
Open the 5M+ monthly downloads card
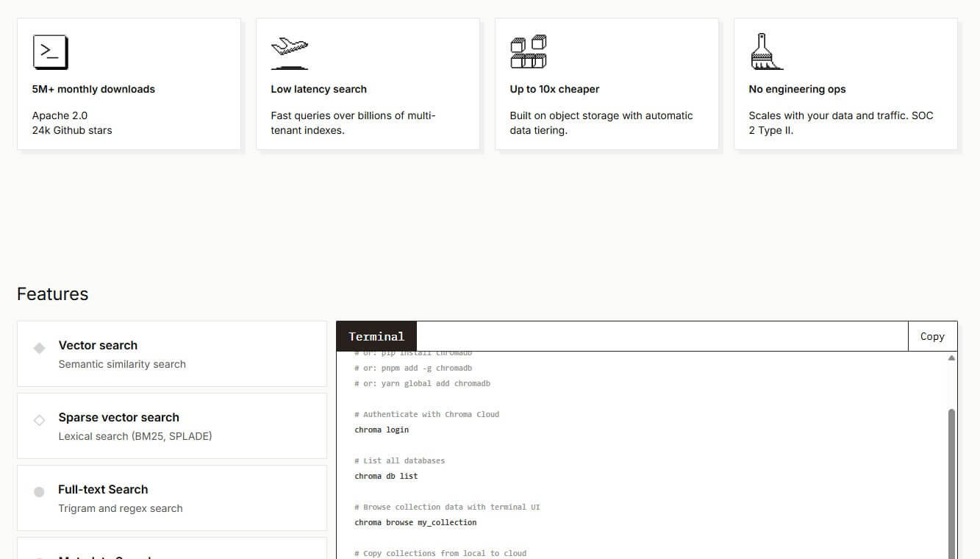tap(129, 85)
